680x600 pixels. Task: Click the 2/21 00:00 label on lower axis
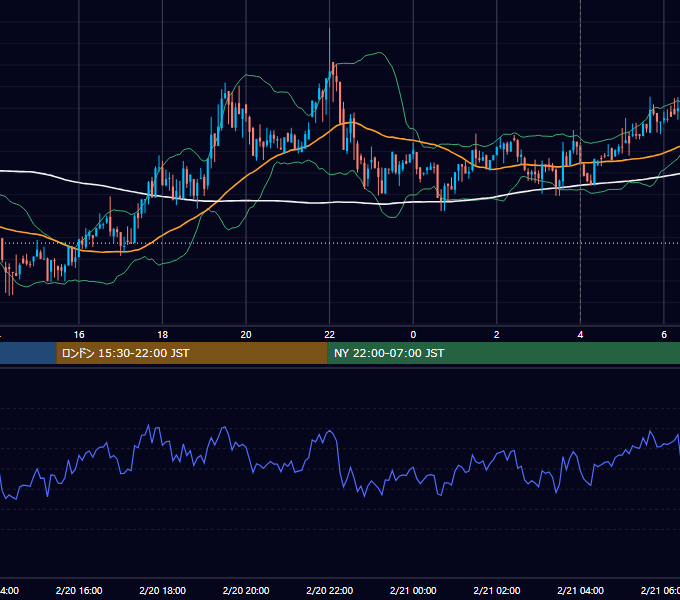point(413,590)
